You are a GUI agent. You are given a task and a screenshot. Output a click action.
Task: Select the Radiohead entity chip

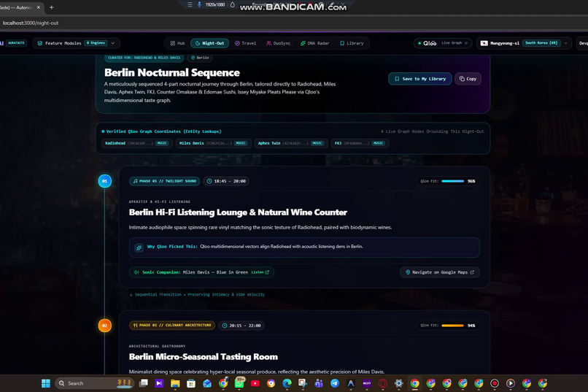click(x=137, y=143)
